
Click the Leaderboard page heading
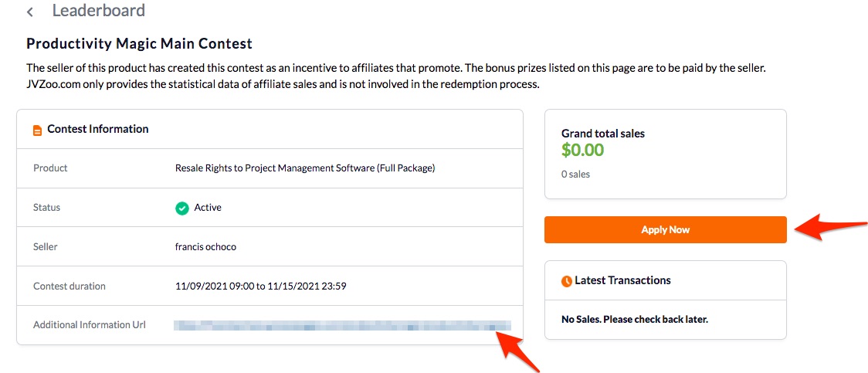pos(99,11)
